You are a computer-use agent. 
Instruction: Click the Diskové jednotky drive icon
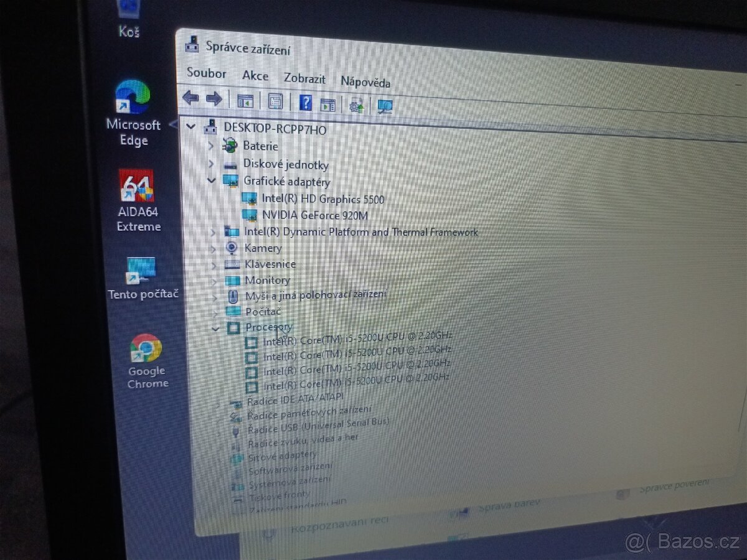230,165
